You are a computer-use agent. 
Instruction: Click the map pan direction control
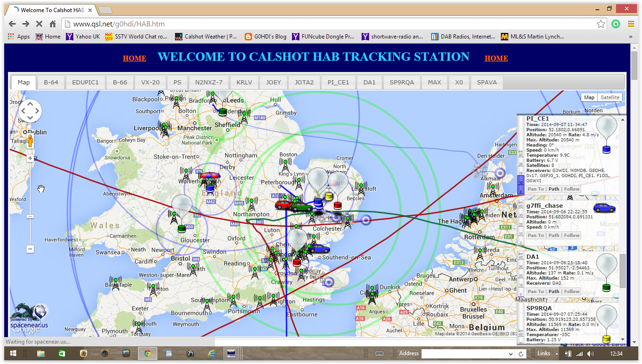(x=30, y=110)
